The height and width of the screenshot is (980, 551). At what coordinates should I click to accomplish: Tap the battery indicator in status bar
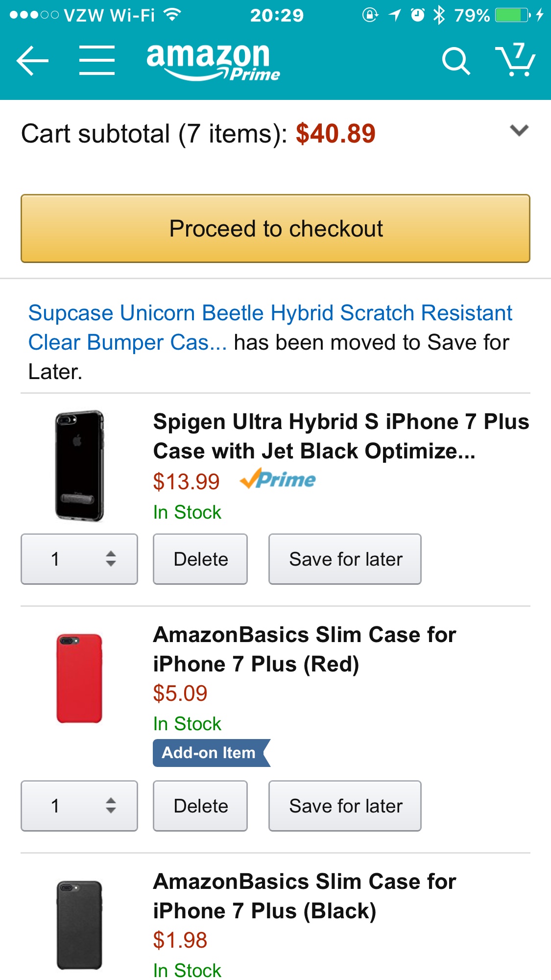[512, 15]
